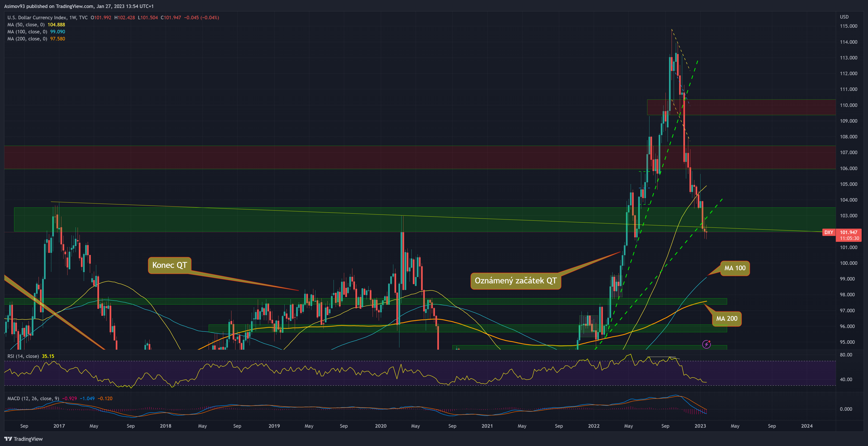Click the purple lightning bolt event icon

[x=706, y=344]
